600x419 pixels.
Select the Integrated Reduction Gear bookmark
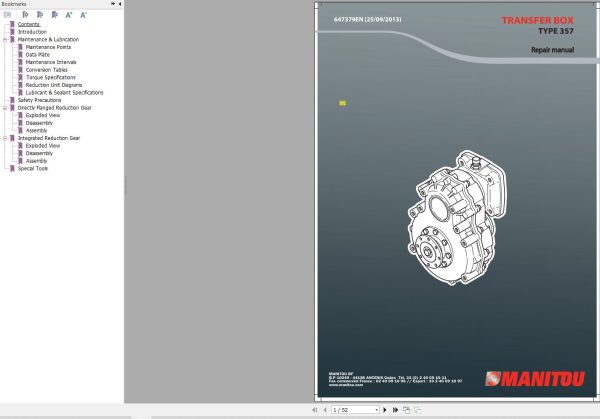(49, 138)
